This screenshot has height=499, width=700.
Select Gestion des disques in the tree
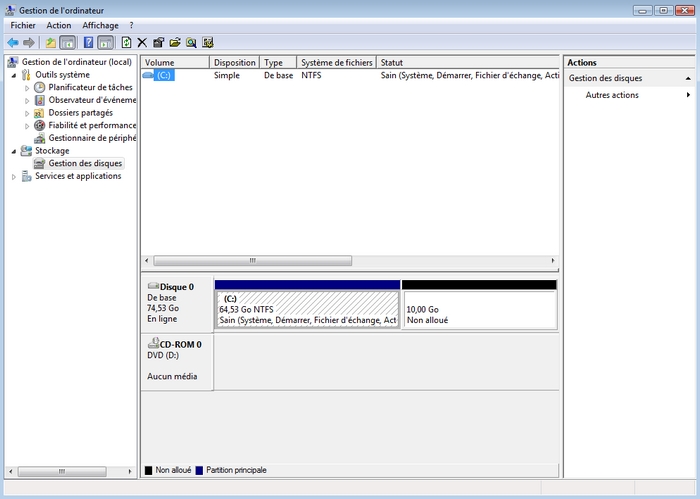pos(85,163)
